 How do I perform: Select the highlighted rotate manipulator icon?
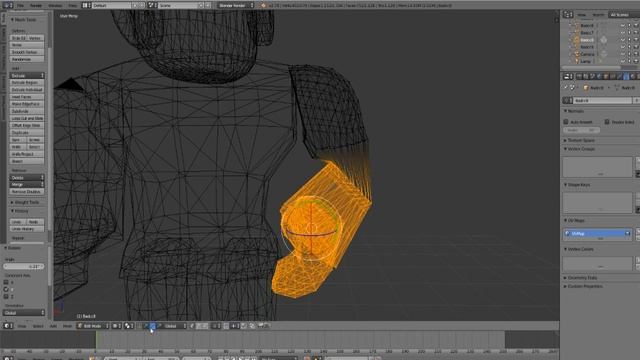click(x=153, y=326)
